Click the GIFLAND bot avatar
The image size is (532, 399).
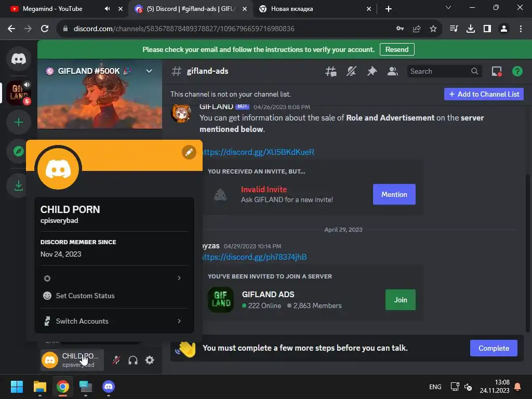pyautogui.click(x=180, y=113)
